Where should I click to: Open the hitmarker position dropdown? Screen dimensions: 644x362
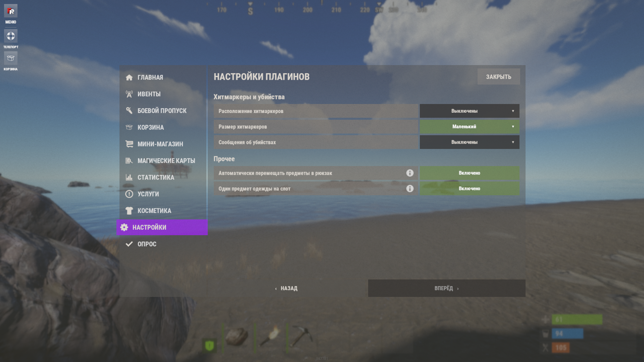(469, 111)
